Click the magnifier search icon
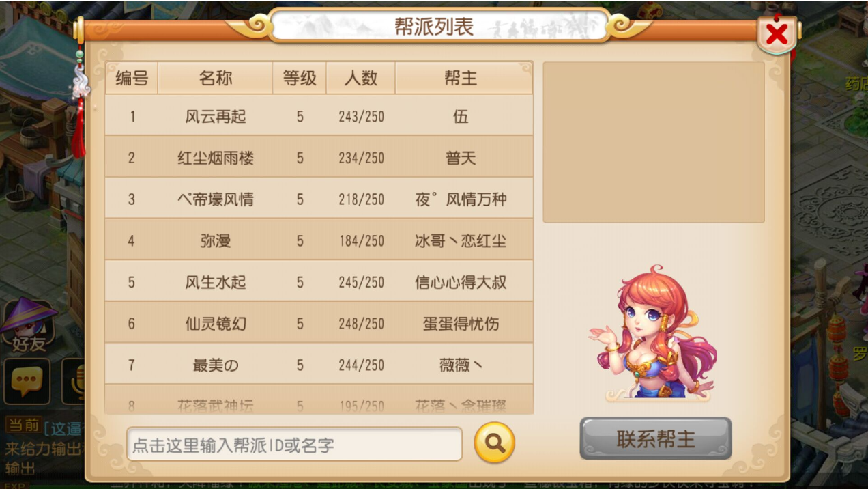The height and width of the screenshot is (489, 868). [x=494, y=443]
